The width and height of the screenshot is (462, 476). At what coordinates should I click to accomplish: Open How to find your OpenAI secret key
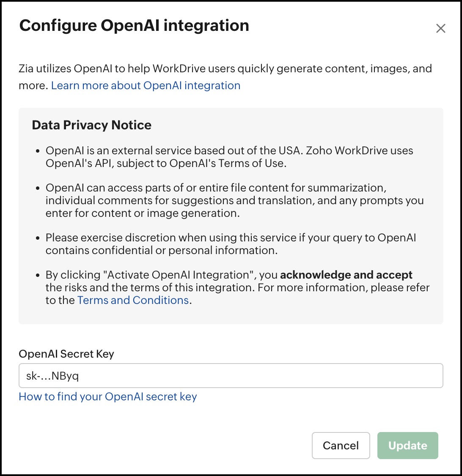[108, 397]
